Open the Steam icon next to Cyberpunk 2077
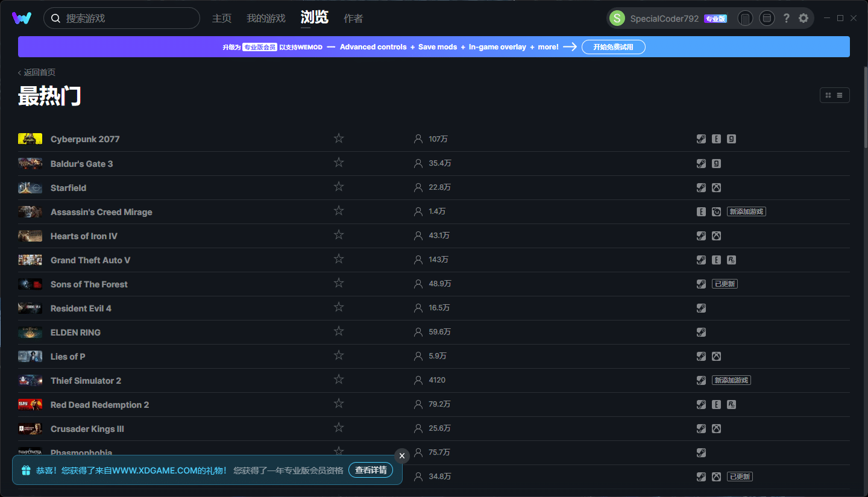The image size is (868, 497). 701,139
